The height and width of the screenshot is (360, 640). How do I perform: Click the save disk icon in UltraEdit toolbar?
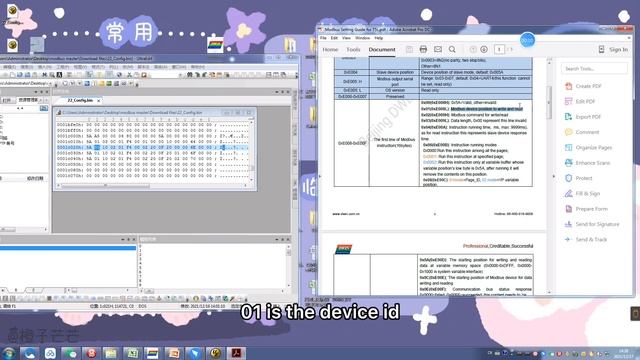(x=28, y=75)
